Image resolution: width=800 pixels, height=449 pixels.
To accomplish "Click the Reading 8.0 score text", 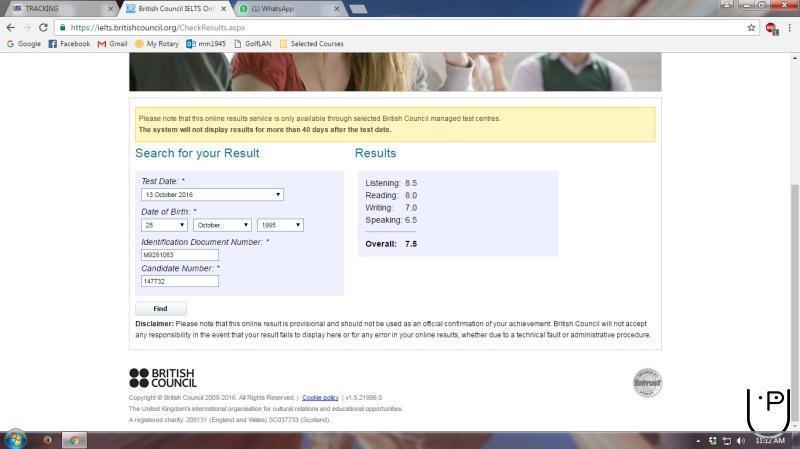I will click(391, 195).
